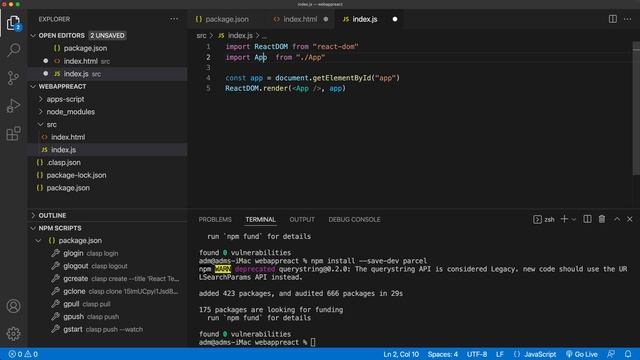Open the Problems panel tab
Screen dimensions: 640x360
click(215, 219)
